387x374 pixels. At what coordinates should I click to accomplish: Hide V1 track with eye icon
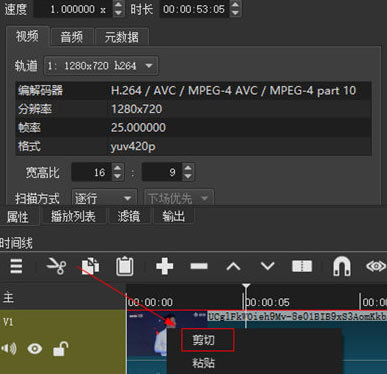(34, 349)
